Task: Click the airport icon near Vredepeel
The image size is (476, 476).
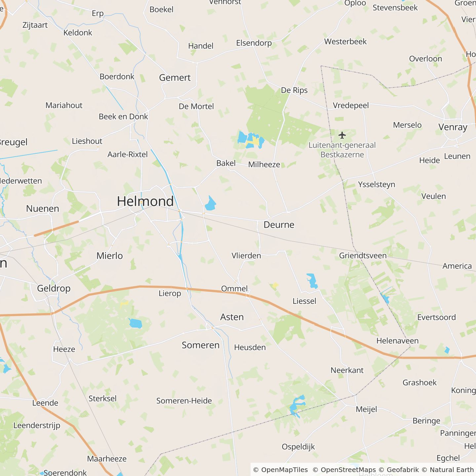Action: tap(342, 135)
